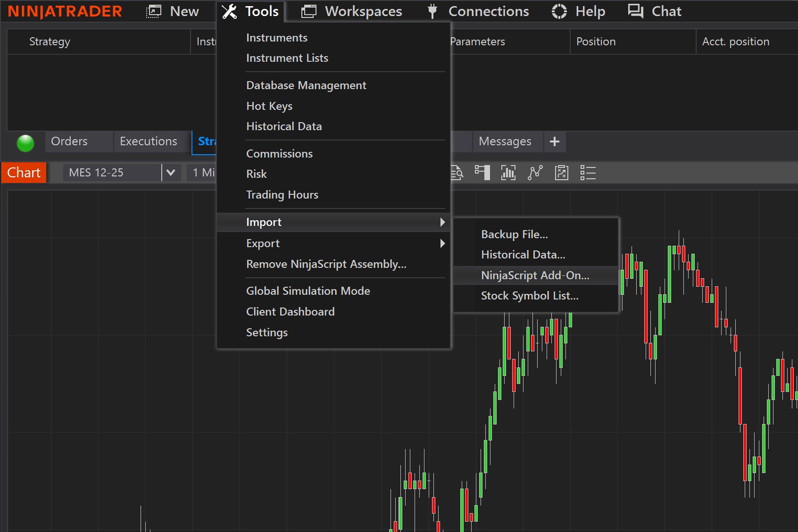Open Indicators using the line-graph icon
The width and height of the screenshot is (798, 532).
click(535, 173)
